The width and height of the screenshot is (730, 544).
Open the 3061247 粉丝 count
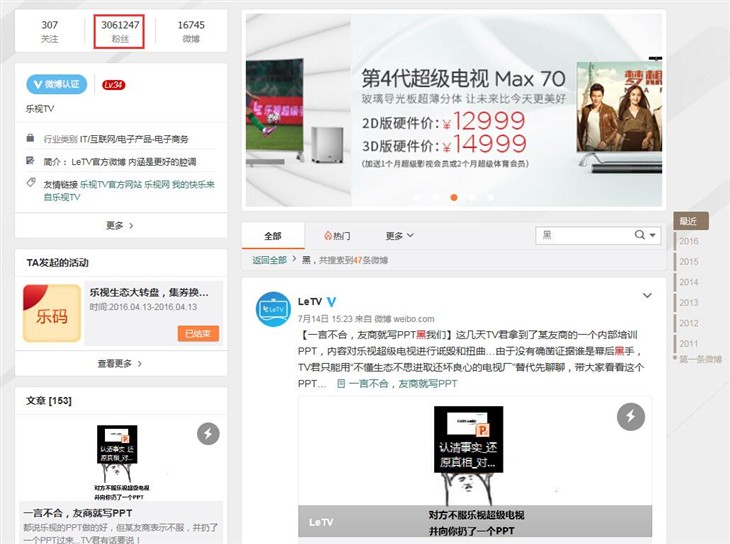120,31
